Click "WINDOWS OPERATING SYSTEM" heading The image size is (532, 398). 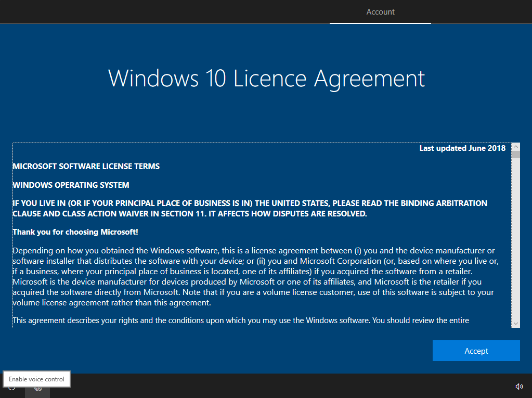pos(71,185)
